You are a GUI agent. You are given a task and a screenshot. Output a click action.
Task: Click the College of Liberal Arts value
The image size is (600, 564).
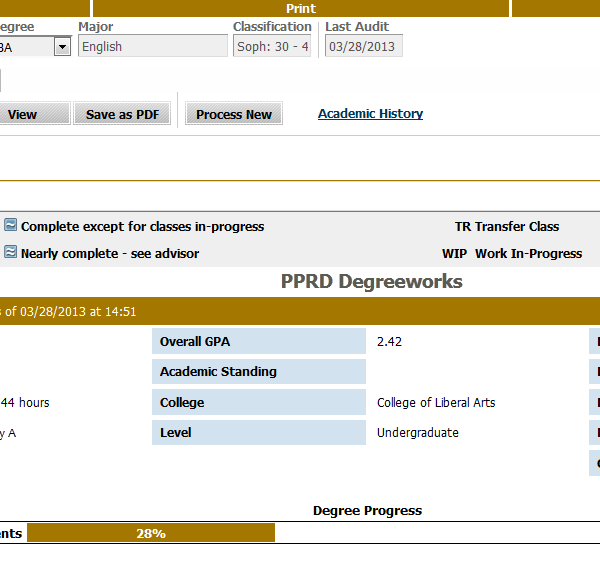tap(436, 403)
